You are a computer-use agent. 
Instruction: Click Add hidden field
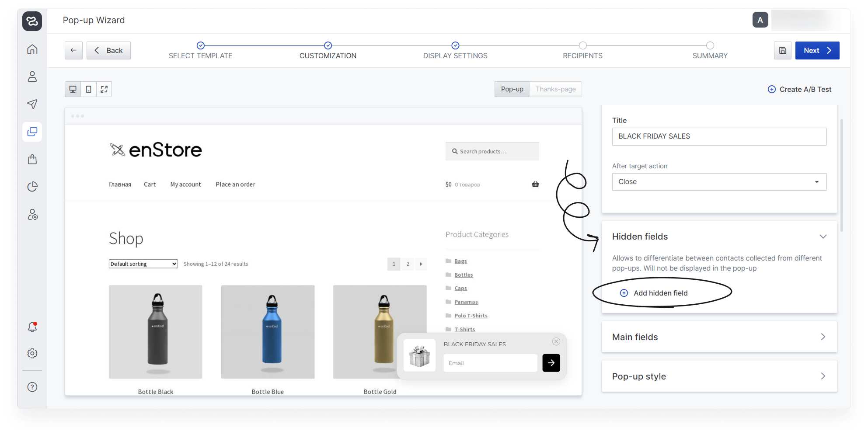660,293
